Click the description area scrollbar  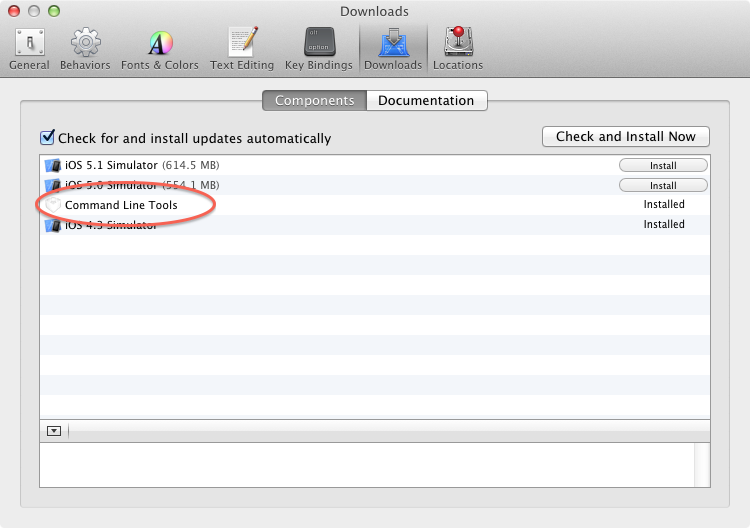(x=702, y=465)
